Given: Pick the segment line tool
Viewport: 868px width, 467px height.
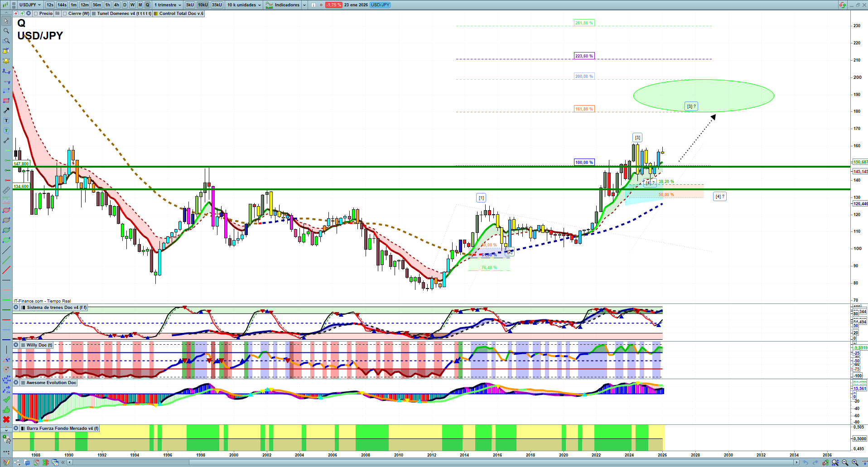Looking at the screenshot, I should coord(6,140).
